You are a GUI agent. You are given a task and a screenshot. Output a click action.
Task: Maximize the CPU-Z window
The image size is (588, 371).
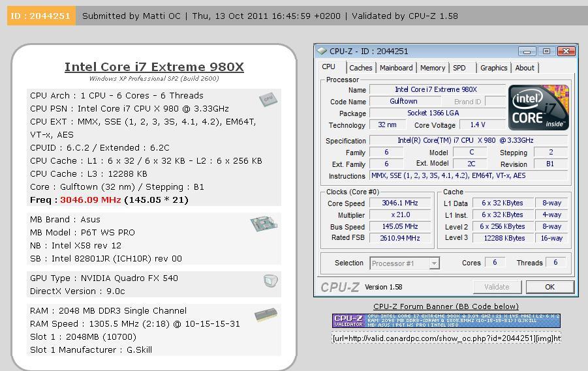546,52
